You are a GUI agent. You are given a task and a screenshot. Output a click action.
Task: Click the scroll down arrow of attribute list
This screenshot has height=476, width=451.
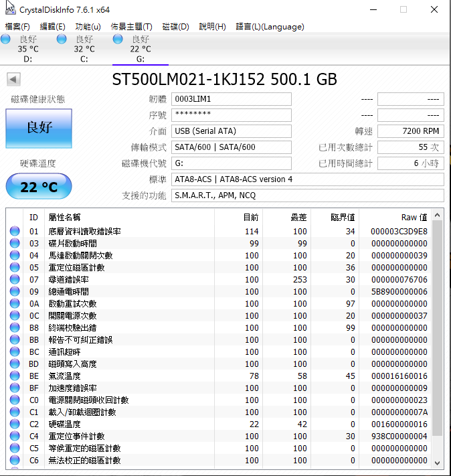(438, 463)
